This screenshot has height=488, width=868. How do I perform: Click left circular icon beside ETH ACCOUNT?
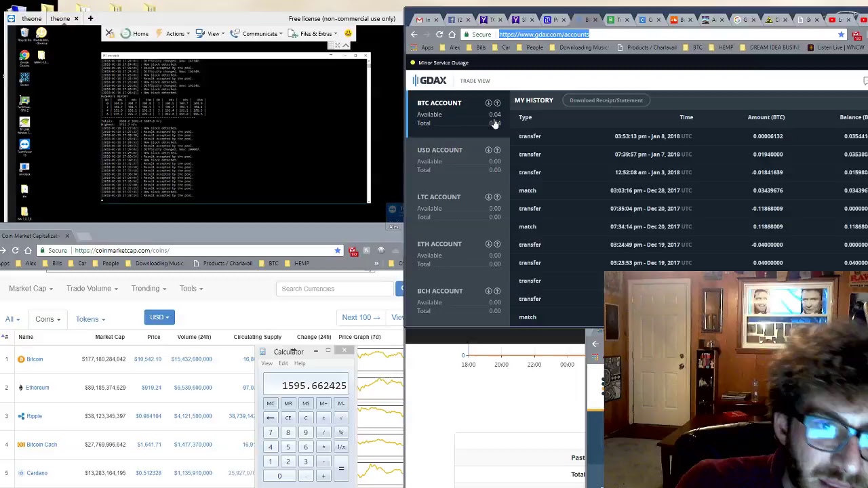(x=488, y=244)
